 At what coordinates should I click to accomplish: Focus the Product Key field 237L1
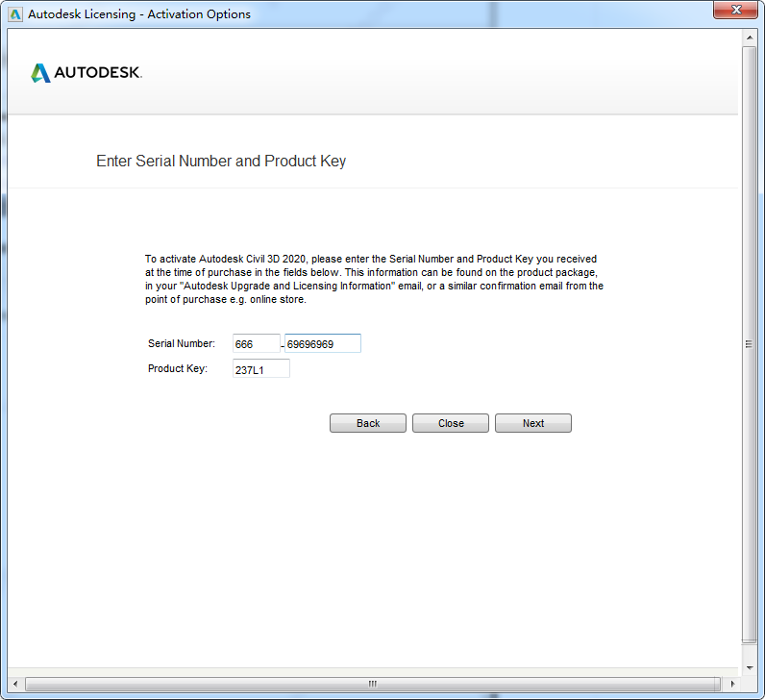261,369
